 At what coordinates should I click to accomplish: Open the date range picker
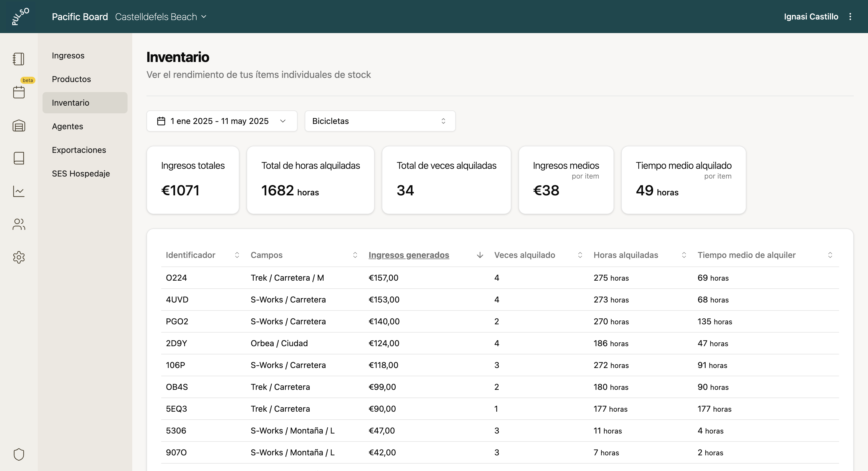pyautogui.click(x=222, y=121)
